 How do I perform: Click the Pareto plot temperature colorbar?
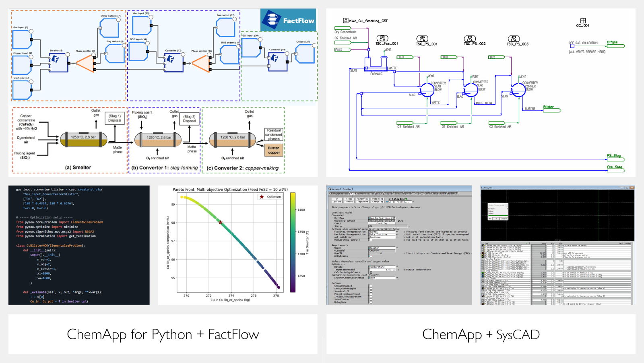point(293,243)
